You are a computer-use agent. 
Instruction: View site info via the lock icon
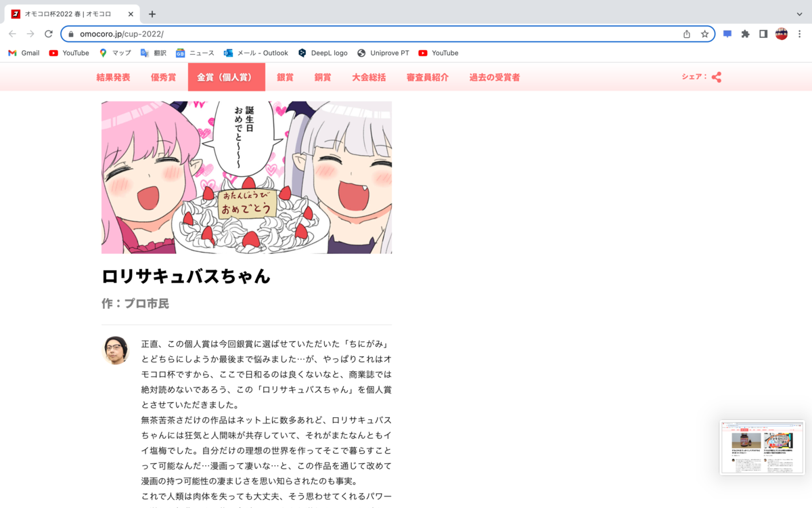coord(70,34)
